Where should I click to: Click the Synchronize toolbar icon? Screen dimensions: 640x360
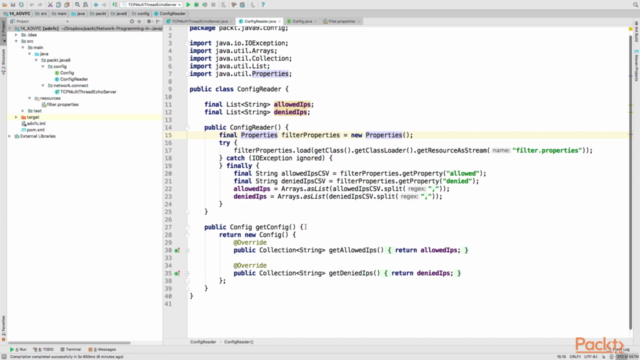click(x=21, y=4)
